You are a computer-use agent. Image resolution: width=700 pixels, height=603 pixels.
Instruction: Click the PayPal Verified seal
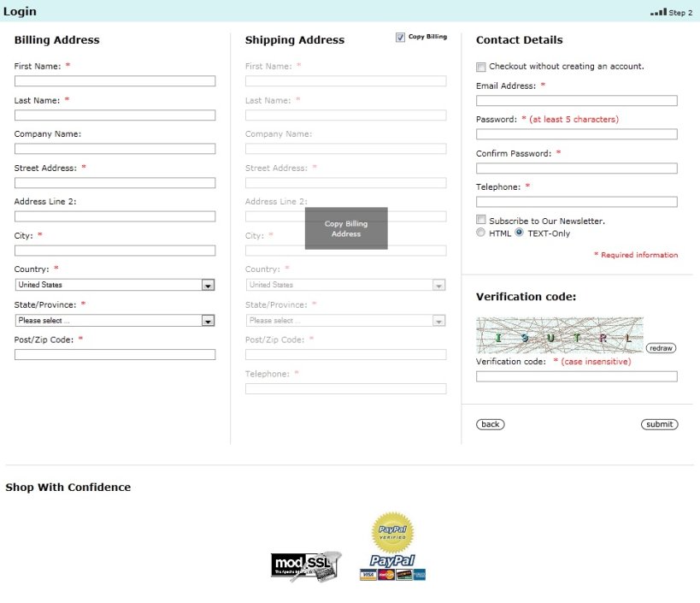coord(392,530)
